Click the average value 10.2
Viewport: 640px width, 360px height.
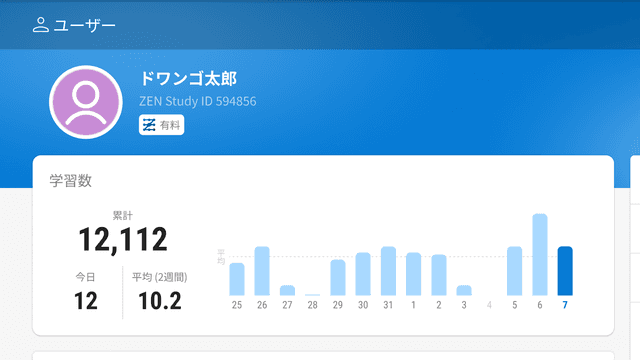tap(160, 301)
